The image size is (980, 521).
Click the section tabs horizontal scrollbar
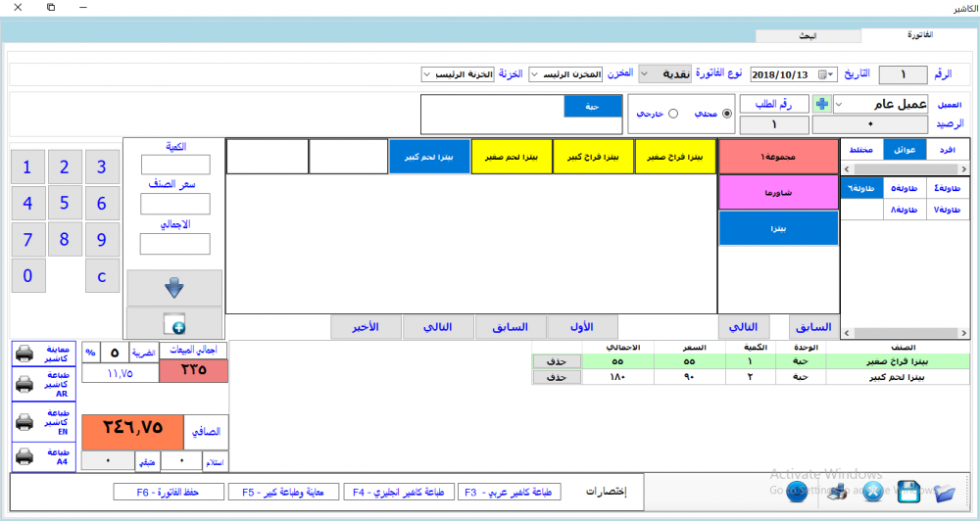click(906, 168)
